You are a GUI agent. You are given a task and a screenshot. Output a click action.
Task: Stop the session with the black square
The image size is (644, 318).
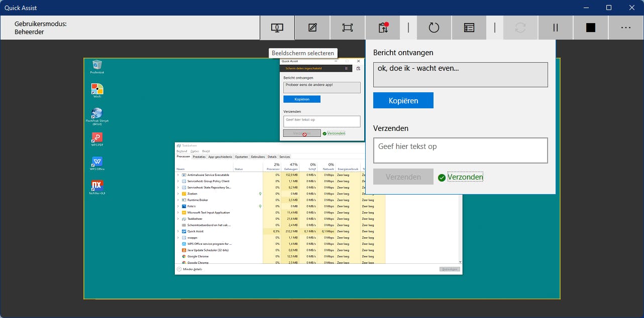pyautogui.click(x=591, y=28)
